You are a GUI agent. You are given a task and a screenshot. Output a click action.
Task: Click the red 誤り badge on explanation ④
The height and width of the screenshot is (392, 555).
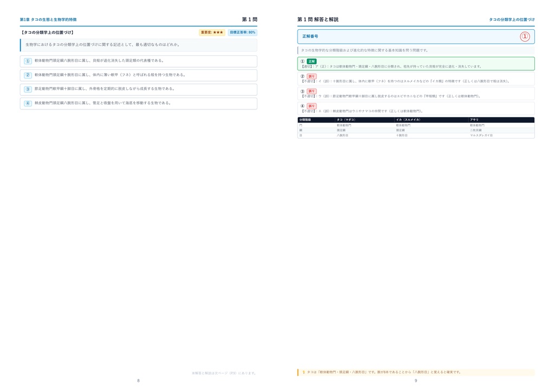[x=312, y=106]
